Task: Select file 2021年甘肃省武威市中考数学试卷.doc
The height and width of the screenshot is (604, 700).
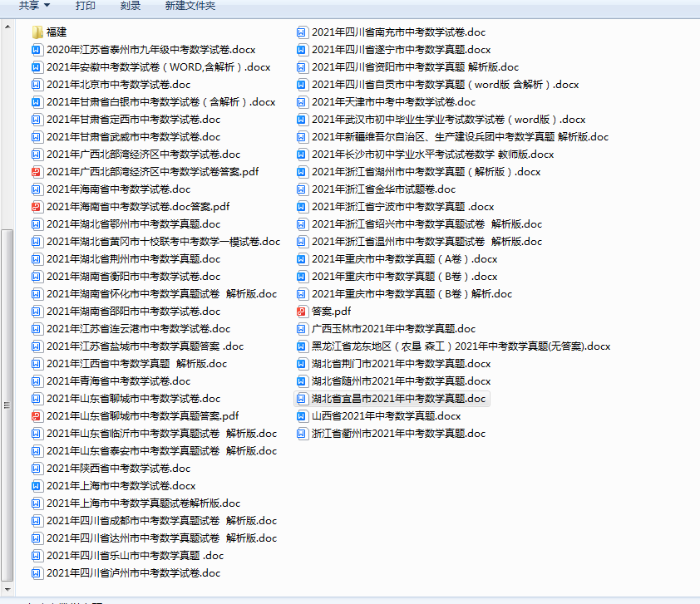Action: tap(126, 137)
